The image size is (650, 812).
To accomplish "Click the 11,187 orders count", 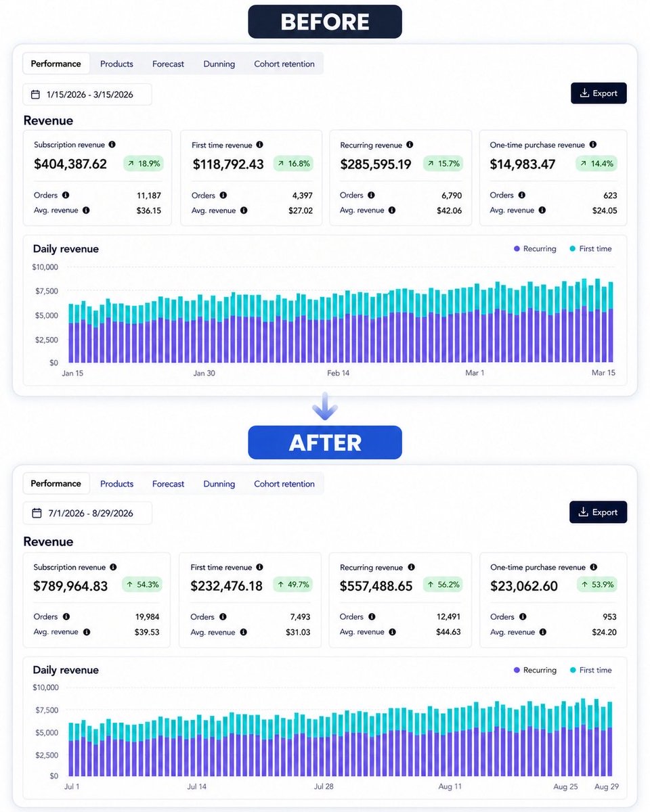I will (149, 196).
